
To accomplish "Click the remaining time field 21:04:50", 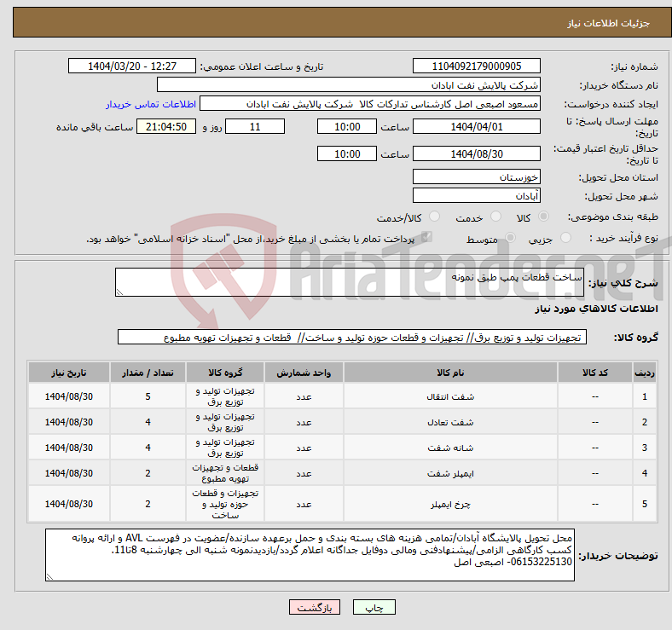I will 166,126.
